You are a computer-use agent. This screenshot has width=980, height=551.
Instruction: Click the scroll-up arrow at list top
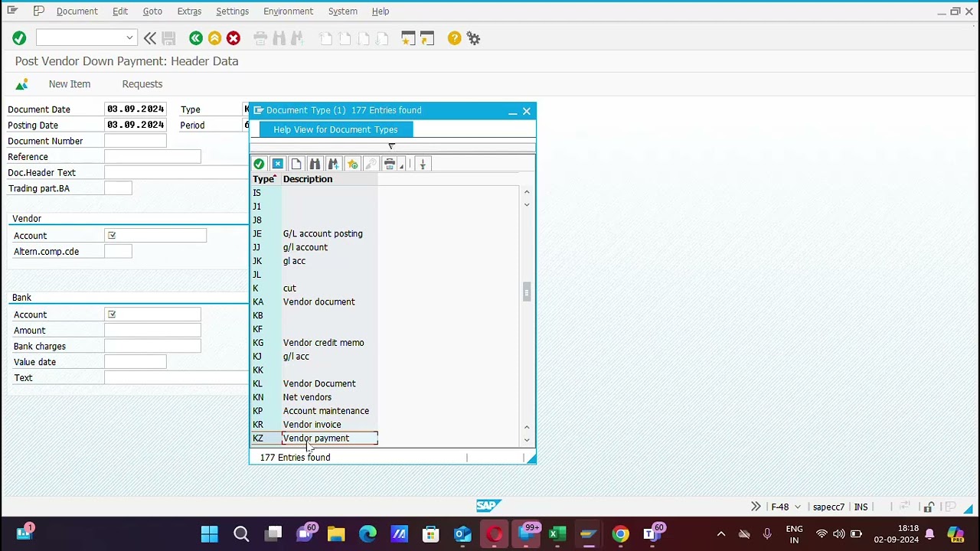(x=527, y=192)
